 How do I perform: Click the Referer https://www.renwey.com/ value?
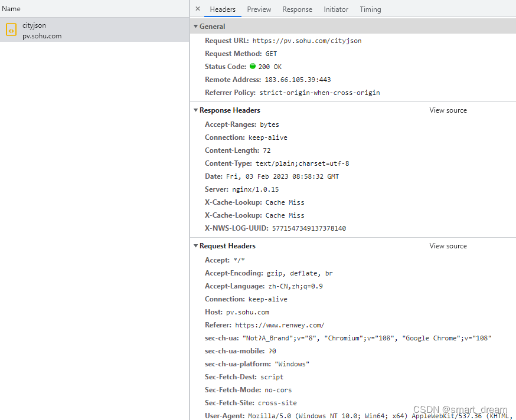pos(280,325)
